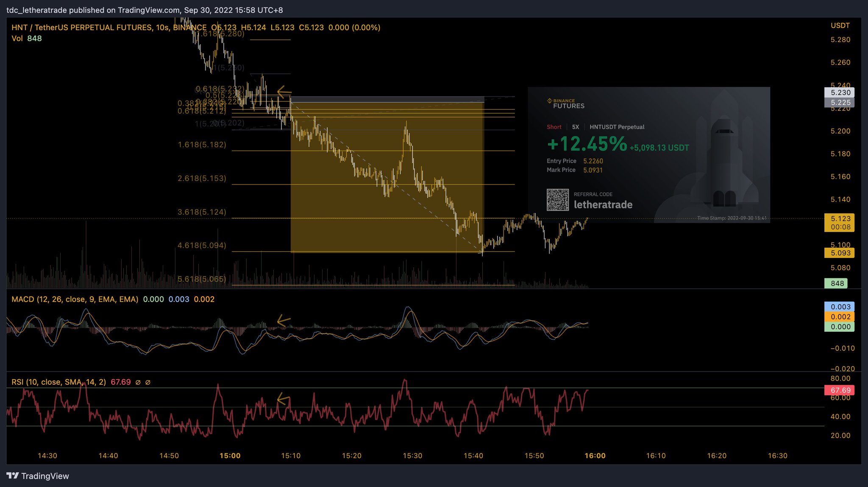Image resolution: width=868 pixels, height=487 pixels.
Task: Click the 4.618(5.094) Fibonacci level label
Action: [202, 245]
